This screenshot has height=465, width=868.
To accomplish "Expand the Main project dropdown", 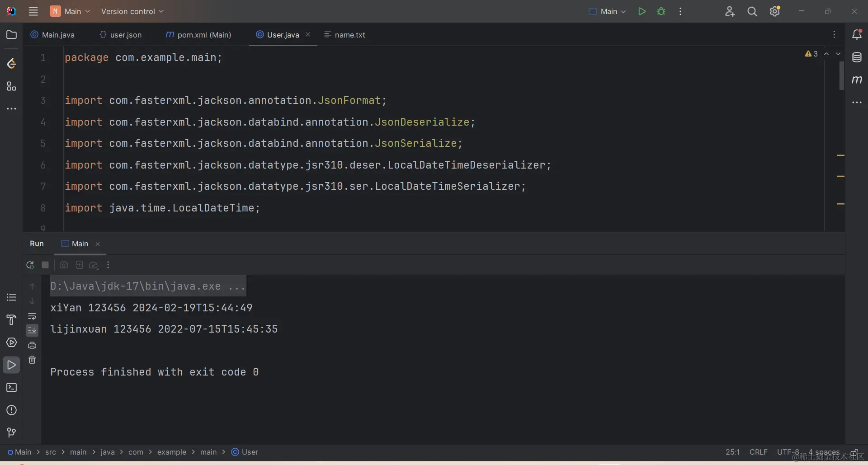I will (71, 11).
